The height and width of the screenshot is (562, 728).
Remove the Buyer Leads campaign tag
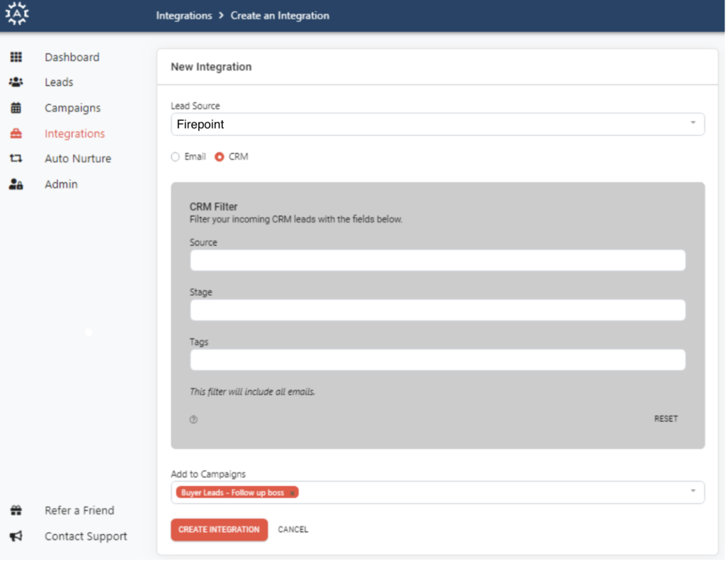292,493
